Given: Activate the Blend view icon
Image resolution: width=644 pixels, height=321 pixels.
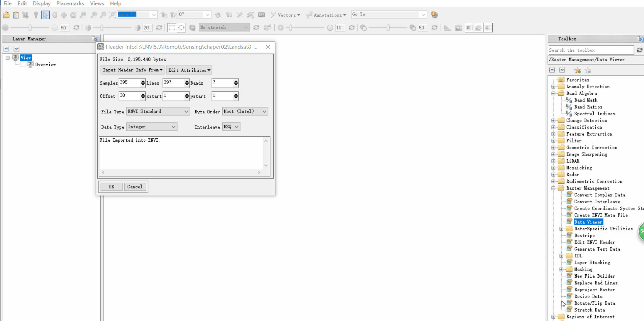Looking at the screenshot, I should click(x=469, y=28).
